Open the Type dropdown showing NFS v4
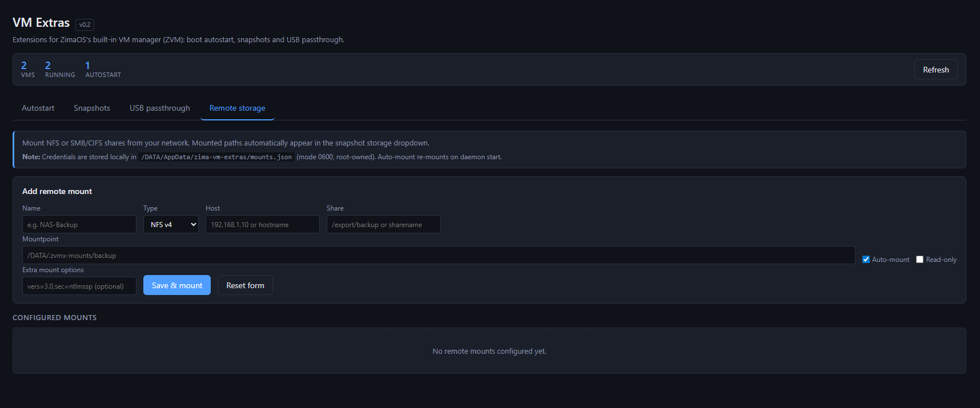This screenshot has height=408, width=980. [x=171, y=224]
